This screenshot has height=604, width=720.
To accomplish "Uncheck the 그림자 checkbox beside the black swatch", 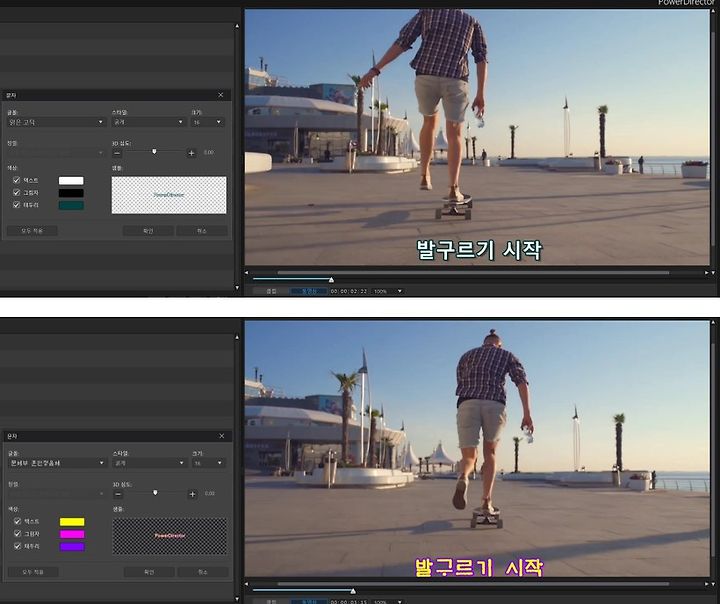I will tap(17, 192).
